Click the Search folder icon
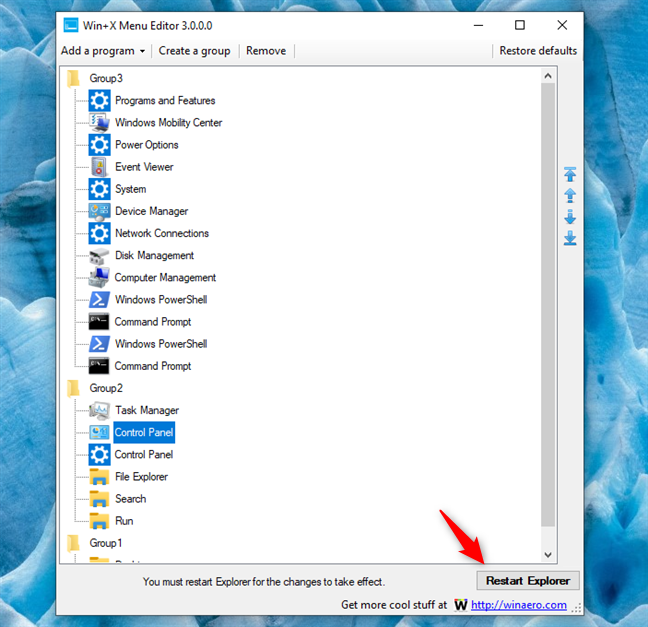The image size is (648, 627). pyautogui.click(x=99, y=499)
